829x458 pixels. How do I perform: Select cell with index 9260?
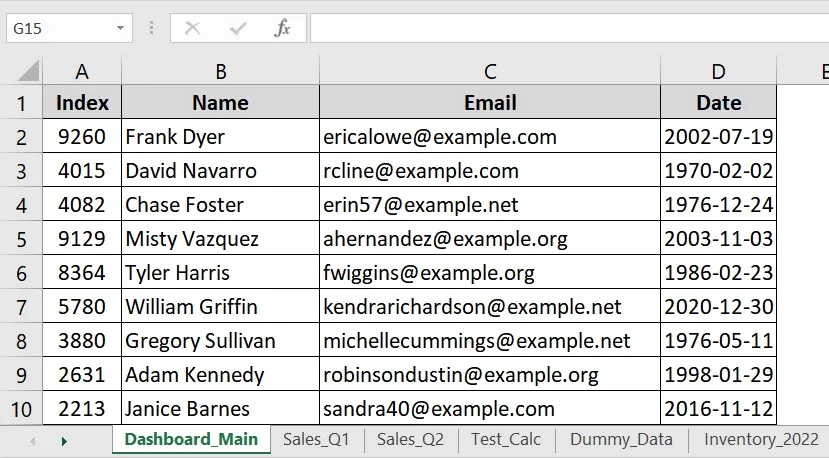click(x=82, y=136)
